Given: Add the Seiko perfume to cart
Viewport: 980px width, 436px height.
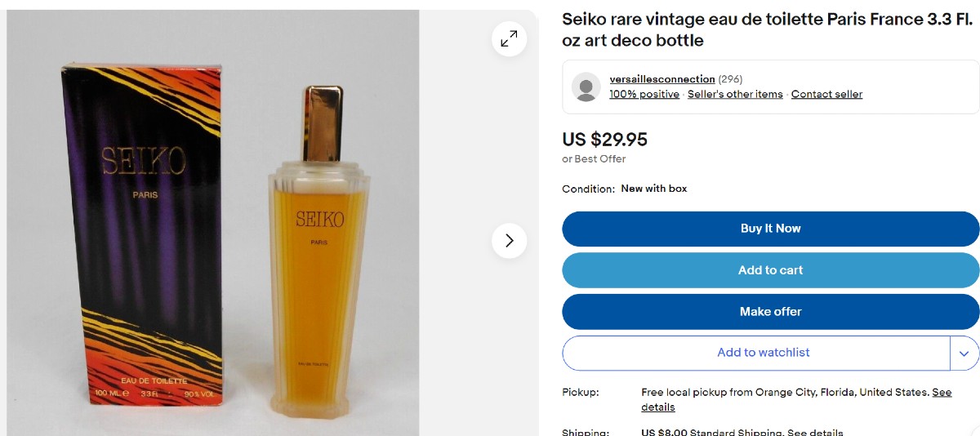Looking at the screenshot, I should (x=770, y=270).
